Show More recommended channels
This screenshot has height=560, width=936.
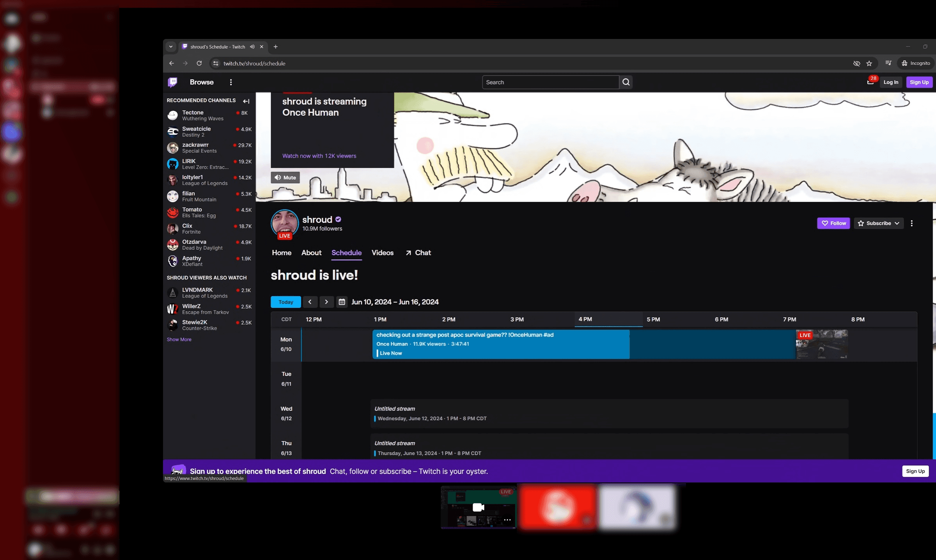click(x=179, y=339)
